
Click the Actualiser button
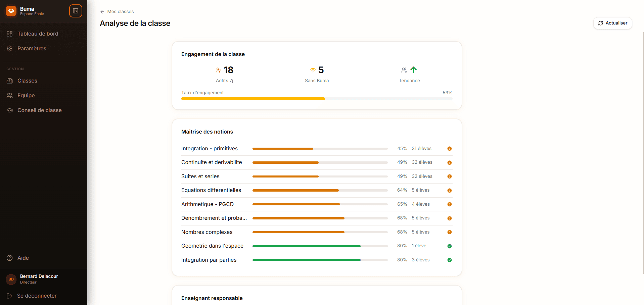[x=613, y=23]
